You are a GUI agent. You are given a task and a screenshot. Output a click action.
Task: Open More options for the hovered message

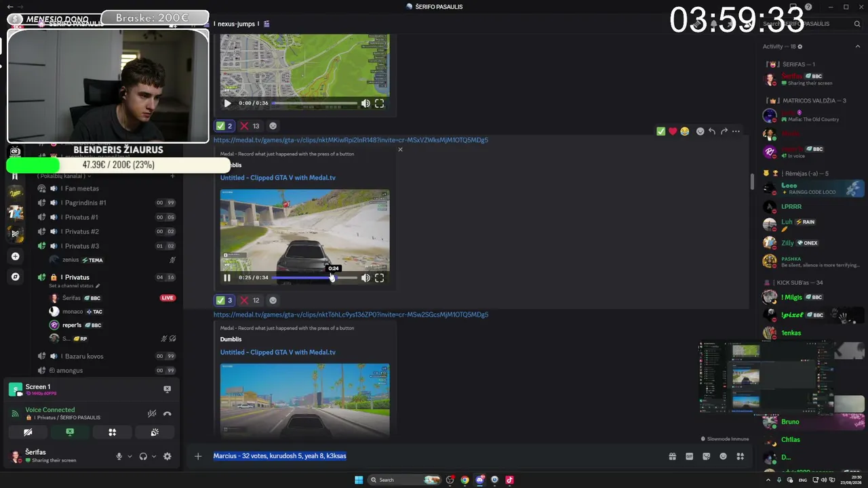736,131
